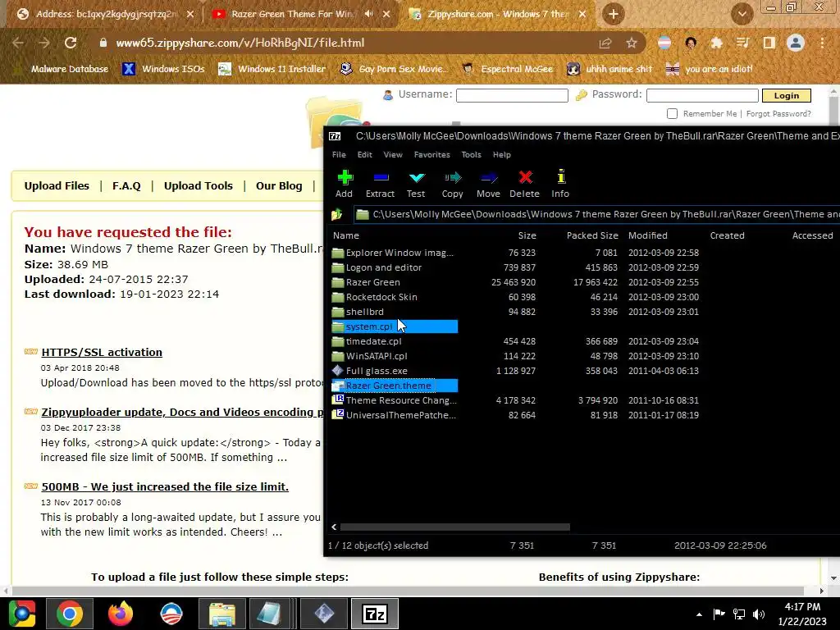This screenshot has height=630, width=840.
Task: Click the Login button on Zippyshare
Action: tap(787, 95)
